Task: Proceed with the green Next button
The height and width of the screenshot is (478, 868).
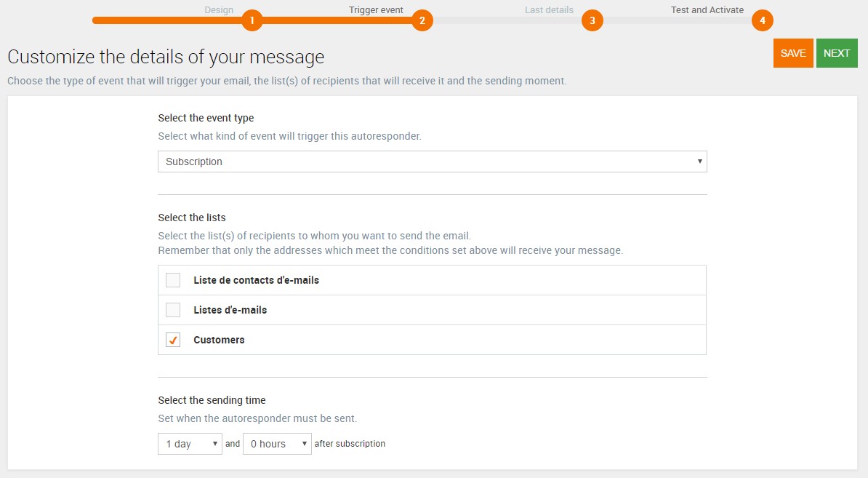Action: click(x=837, y=53)
